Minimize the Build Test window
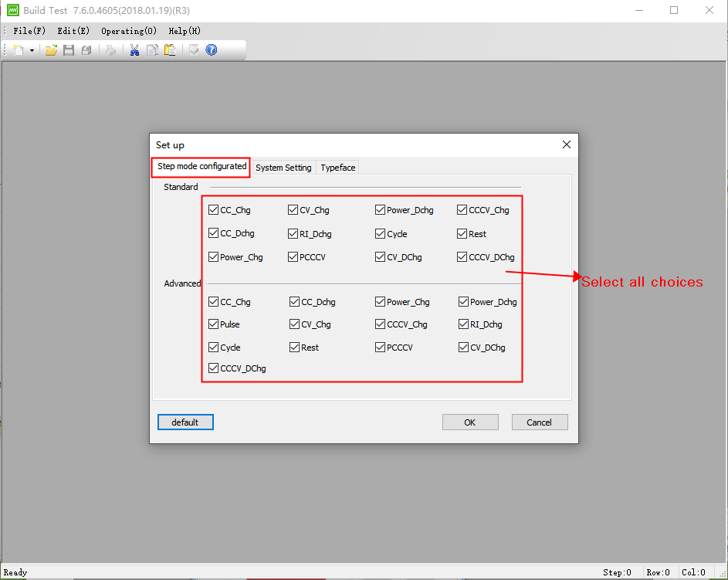The height and width of the screenshot is (580, 728). pyautogui.click(x=639, y=10)
